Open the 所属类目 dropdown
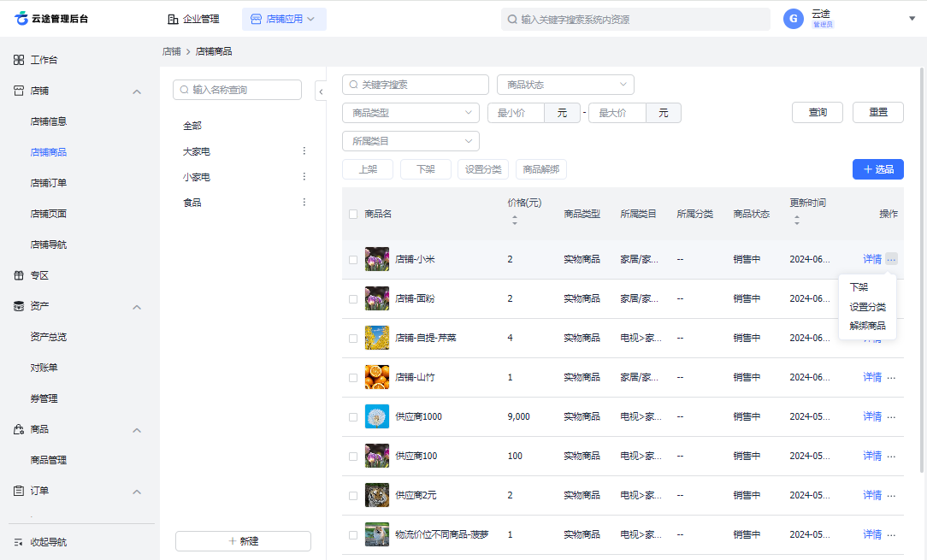 [x=410, y=141]
